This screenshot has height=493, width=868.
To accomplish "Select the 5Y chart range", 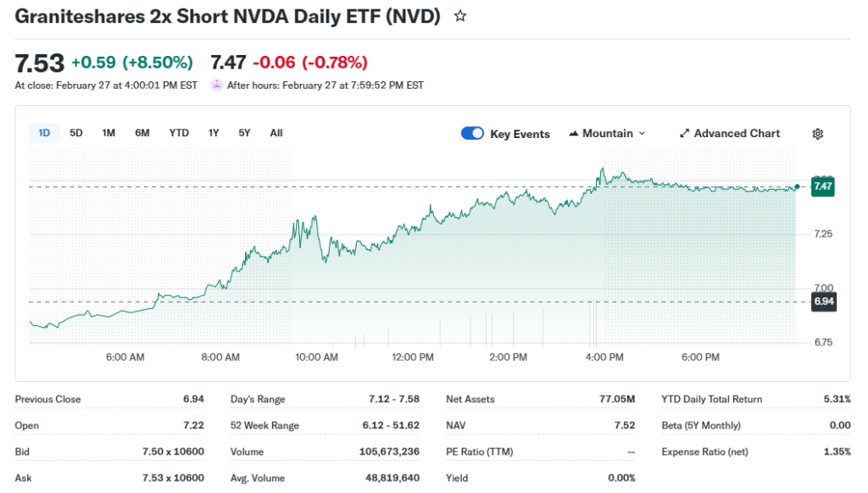I will coord(244,133).
